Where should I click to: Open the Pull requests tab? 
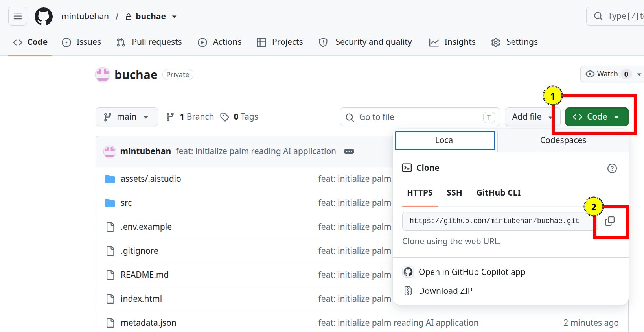(x=149, y=42)
